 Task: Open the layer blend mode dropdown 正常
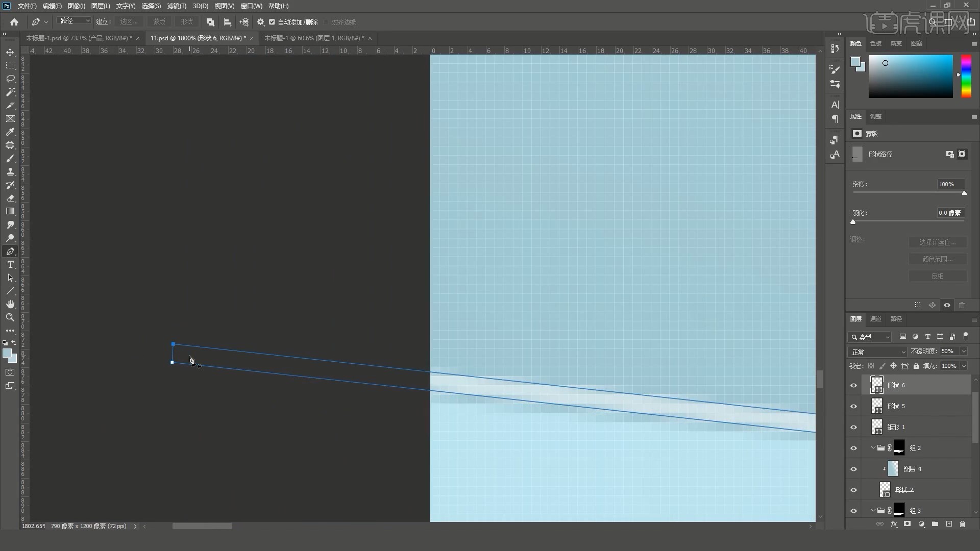pyautogui.click(x=878, y=352)
